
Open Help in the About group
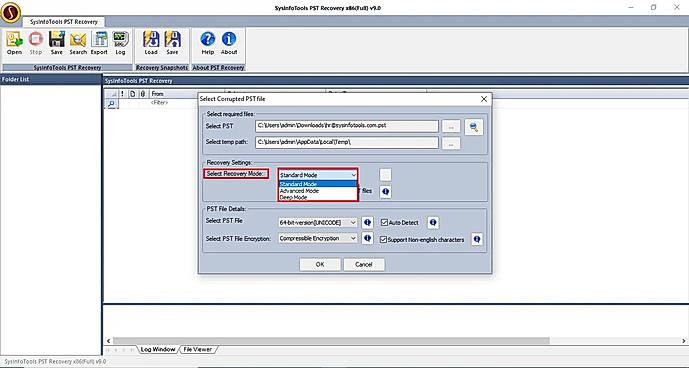pyautogui.click(x=207, y=43)
